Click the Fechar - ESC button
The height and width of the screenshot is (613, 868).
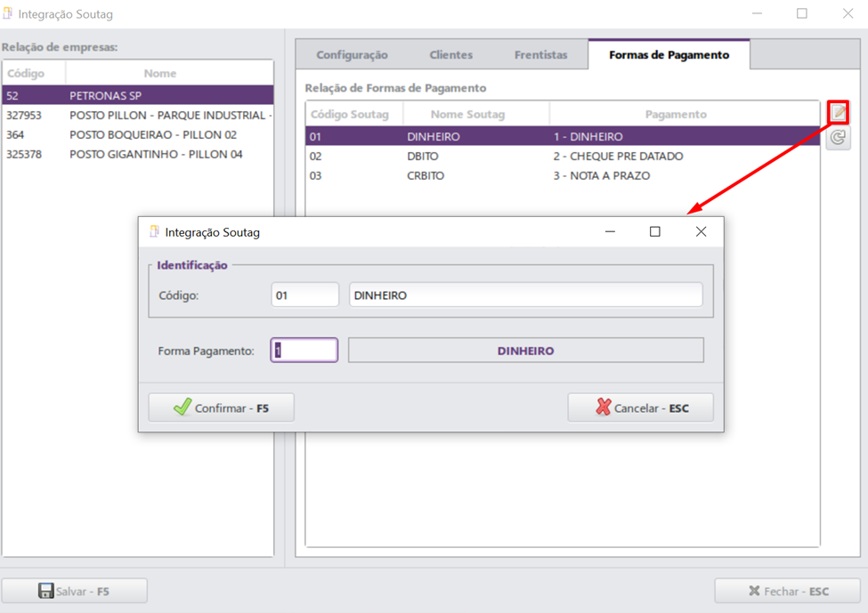point(787,591)
